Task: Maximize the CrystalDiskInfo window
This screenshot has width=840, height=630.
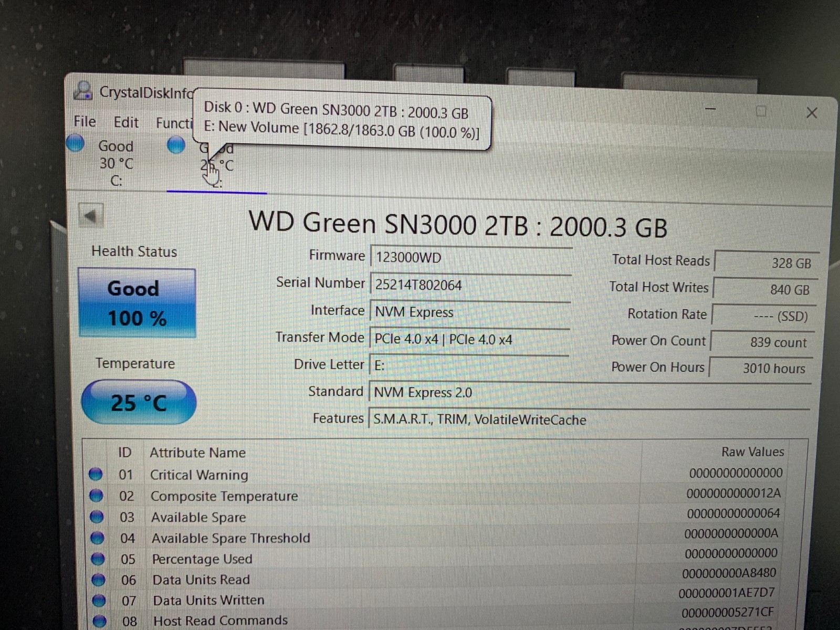Action: (x=761, y=111)
